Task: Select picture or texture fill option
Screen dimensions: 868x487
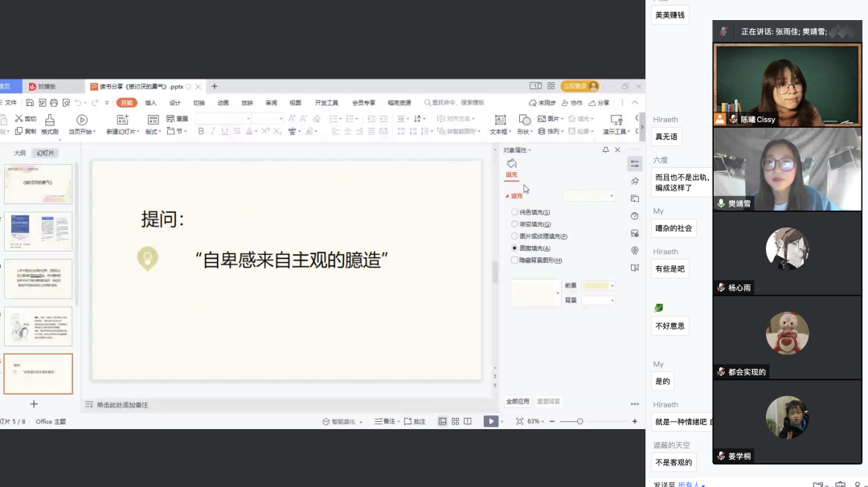Action: (x=514, y=236)
